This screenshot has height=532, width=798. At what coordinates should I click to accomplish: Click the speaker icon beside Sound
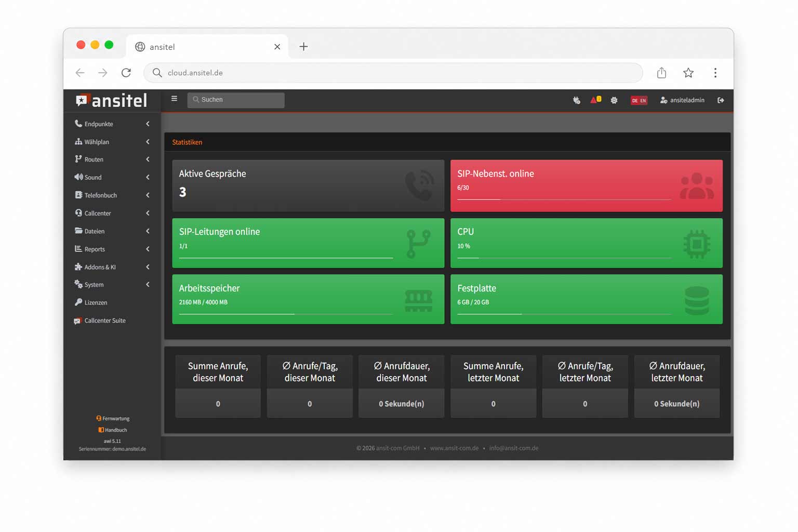point(78,177)
